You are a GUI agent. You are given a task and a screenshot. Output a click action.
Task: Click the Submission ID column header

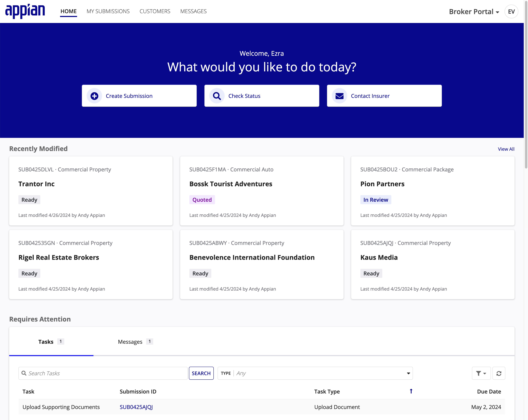tap(138, 392)
